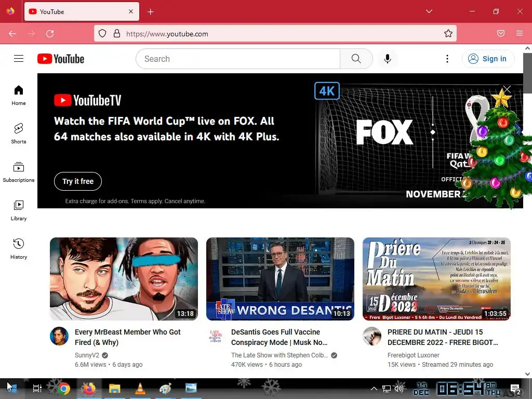Search with your voice microphone icon
532x399 pixels.
(388, 59)
